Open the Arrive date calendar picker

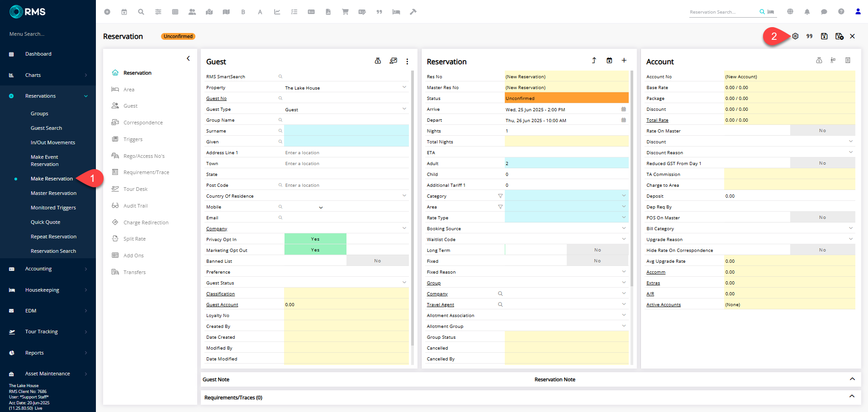623,109
